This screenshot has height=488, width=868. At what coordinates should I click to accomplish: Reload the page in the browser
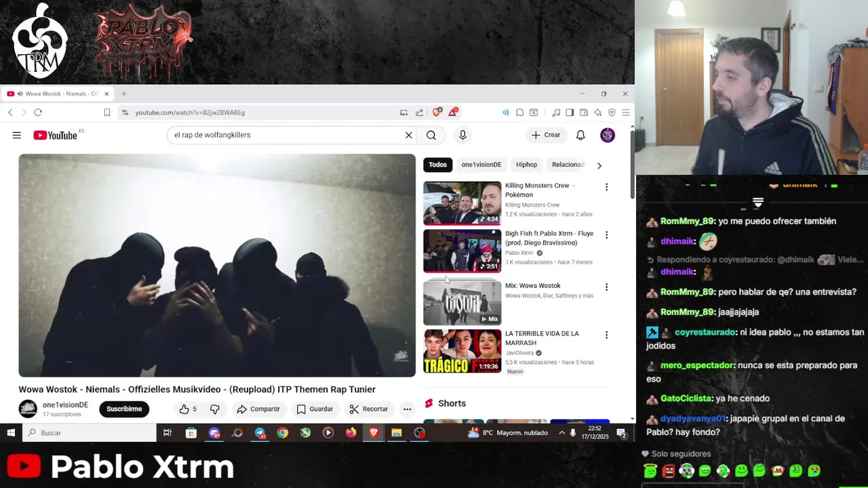pos(38,113)
